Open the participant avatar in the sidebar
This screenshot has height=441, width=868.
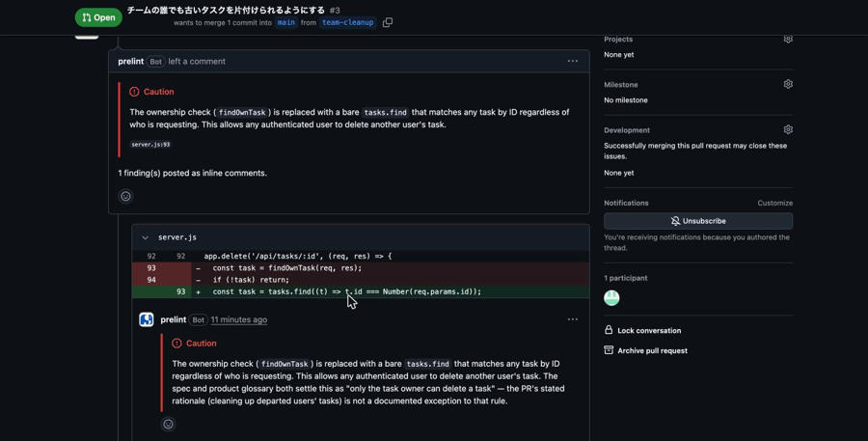[x=611, y=298]
